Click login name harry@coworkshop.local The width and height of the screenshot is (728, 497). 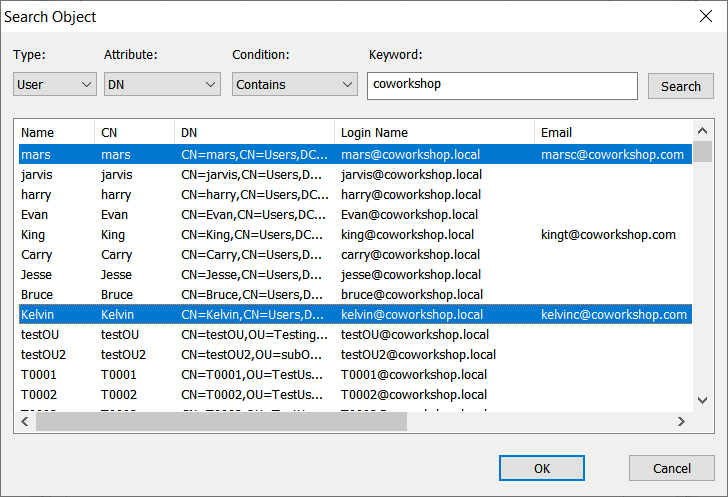tap(411, 195)
